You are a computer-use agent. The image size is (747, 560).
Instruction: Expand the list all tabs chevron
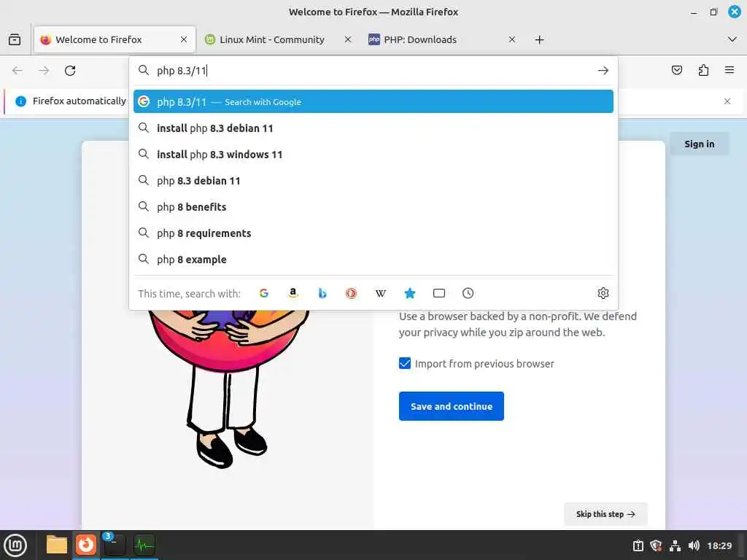tap(732, 39)
